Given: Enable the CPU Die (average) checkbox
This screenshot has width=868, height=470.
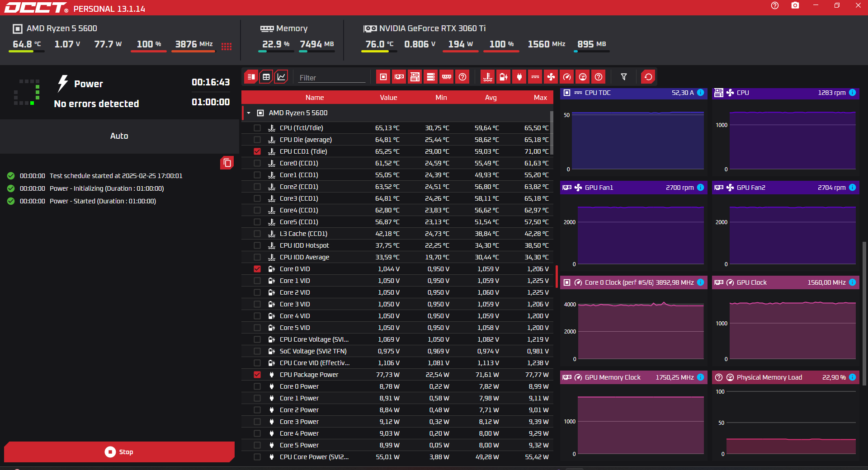Looking at the screenshot, I should click(257, 140).
